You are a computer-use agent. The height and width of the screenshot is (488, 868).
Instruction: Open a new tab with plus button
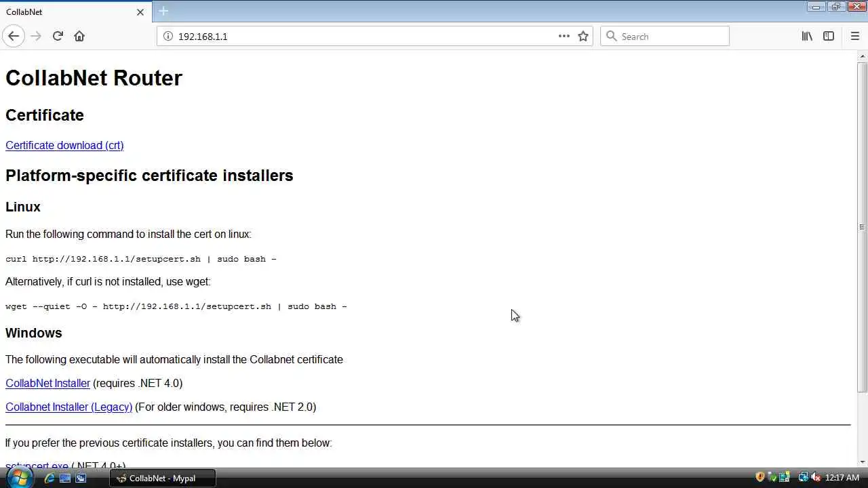pyautogui.click(x=163, y=12)
